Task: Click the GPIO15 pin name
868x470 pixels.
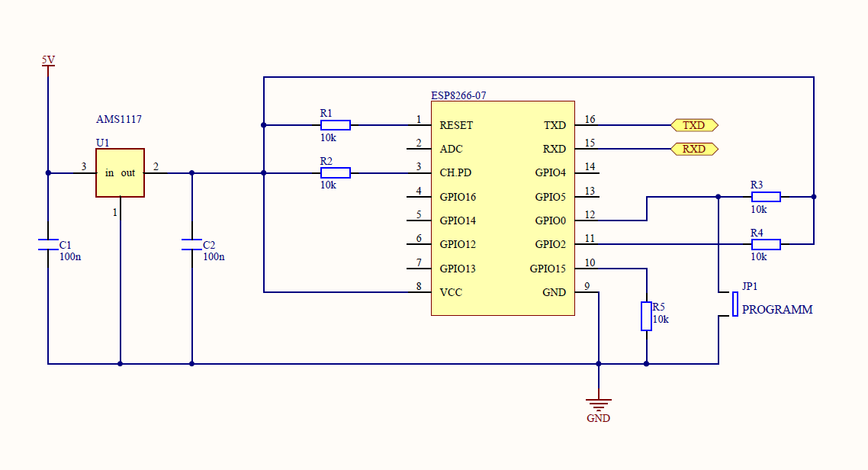Action: tap(548, 269)
